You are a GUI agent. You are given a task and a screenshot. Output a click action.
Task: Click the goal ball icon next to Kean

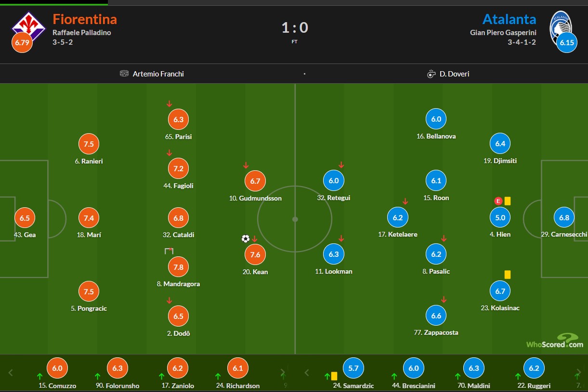point(246,239)
